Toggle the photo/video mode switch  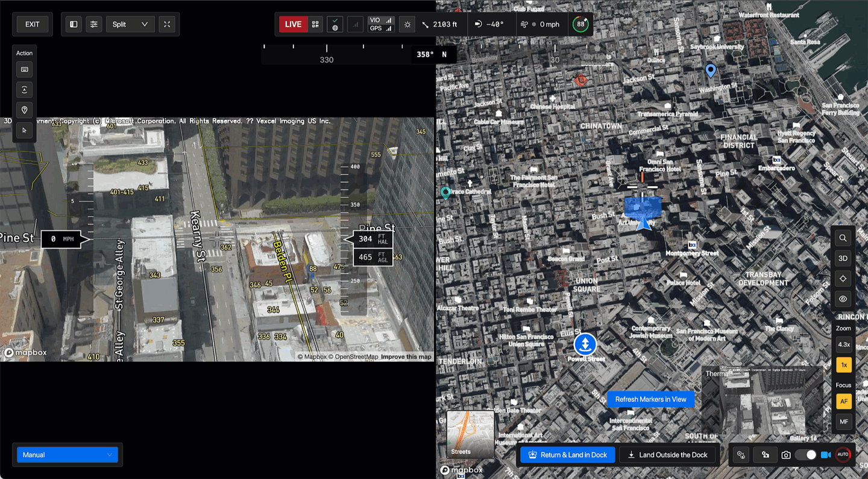click(806, 455)
